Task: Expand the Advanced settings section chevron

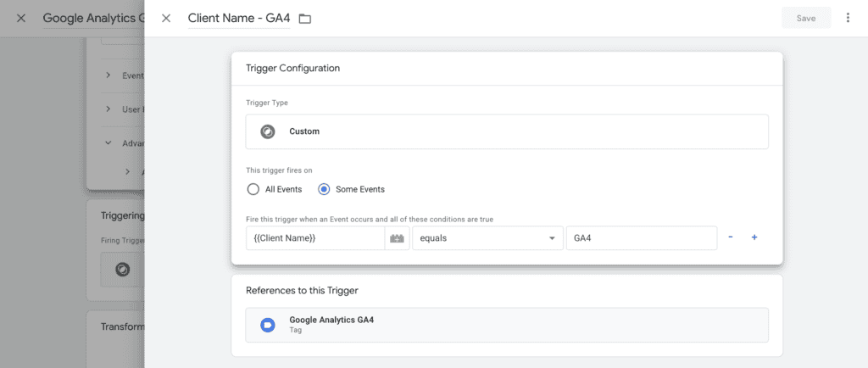Action: pyautogui.click(x=108, y=143)
